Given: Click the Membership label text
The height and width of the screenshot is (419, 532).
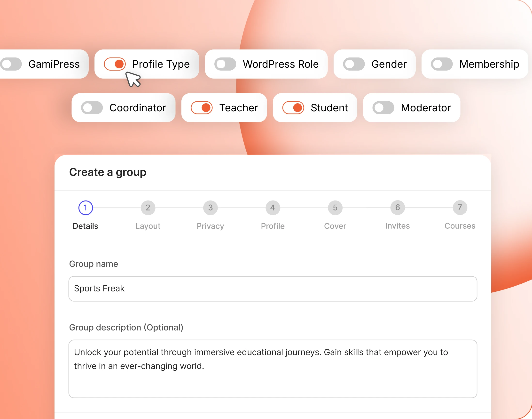Looking at the screenshot, I should click(x=489, y=64).
